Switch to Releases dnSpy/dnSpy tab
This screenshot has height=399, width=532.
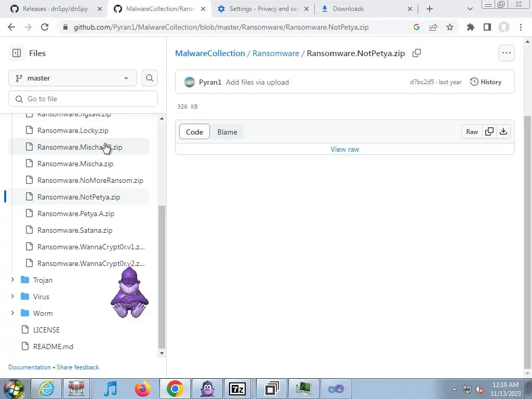coord(54,9)
